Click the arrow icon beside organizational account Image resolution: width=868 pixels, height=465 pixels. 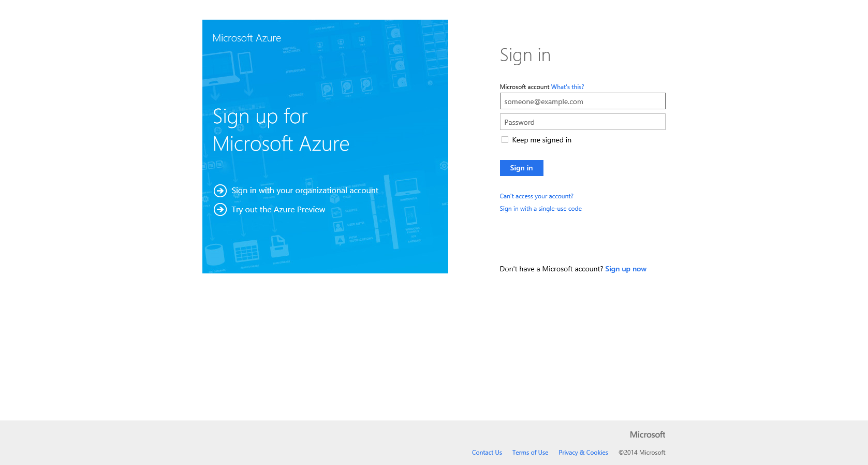coord(220,191)
